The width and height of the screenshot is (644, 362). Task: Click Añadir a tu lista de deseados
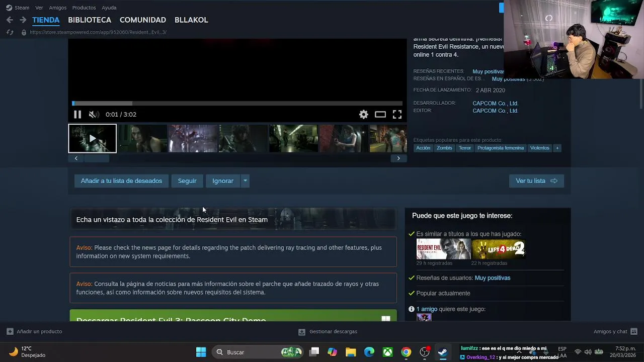pos(121,181)
